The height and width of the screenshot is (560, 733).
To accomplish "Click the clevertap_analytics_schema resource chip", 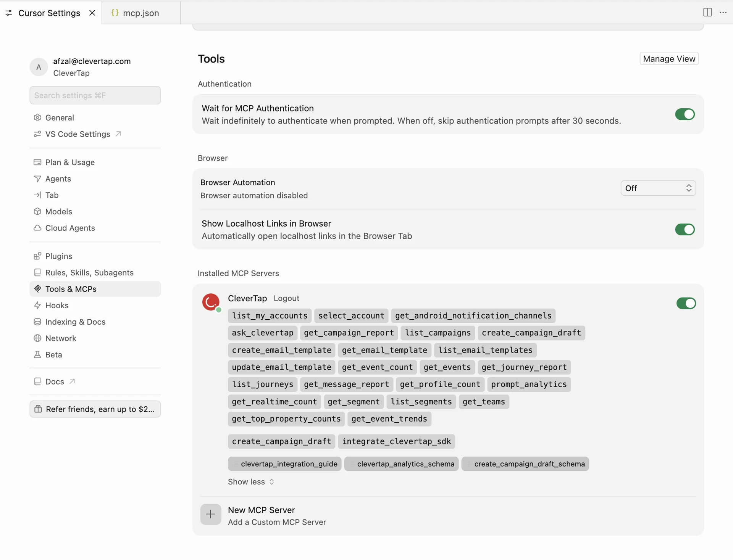I will pyautogui.click(x=401, y=464).
